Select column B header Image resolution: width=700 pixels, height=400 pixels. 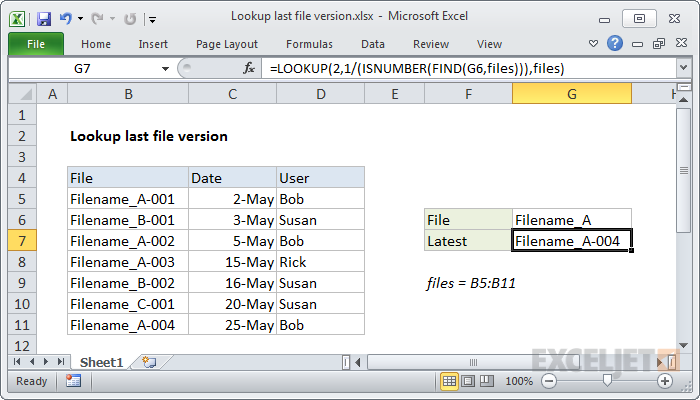click(x=128, y=94)
